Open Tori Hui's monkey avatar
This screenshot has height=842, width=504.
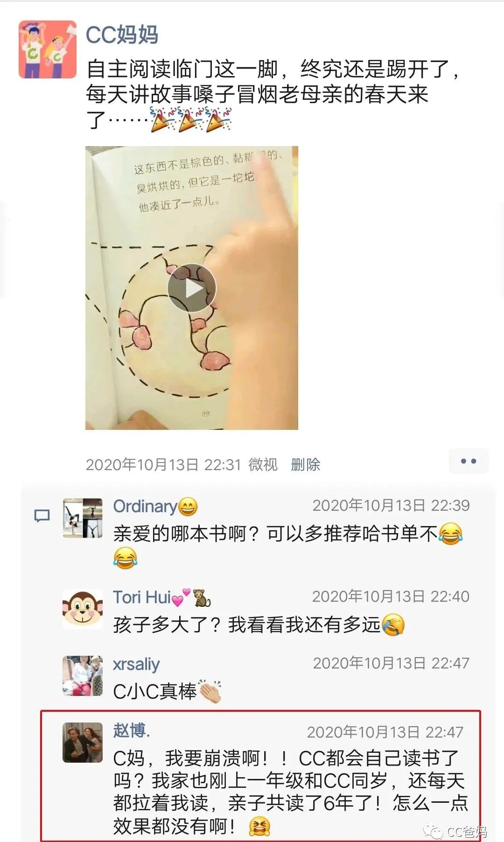83,609
